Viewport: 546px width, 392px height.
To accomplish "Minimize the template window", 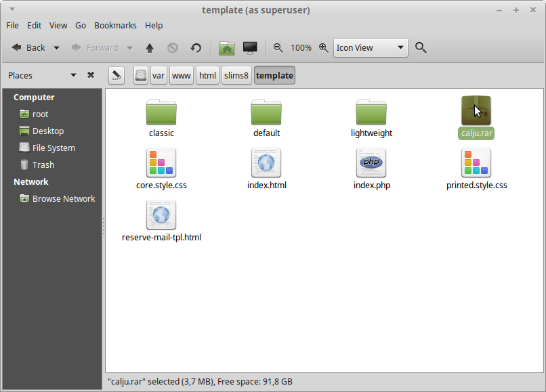I will coord(499,11).
